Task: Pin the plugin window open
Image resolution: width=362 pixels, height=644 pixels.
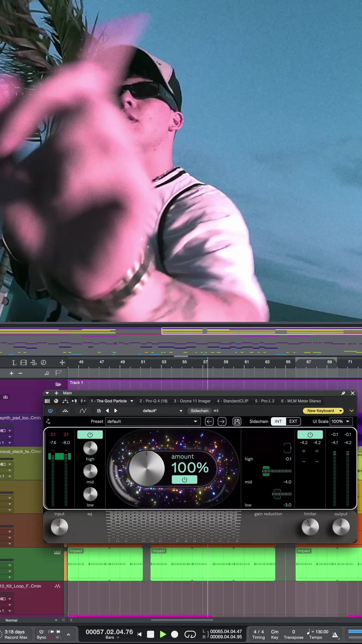Action: pyautogui.click(x=343, y=393)
